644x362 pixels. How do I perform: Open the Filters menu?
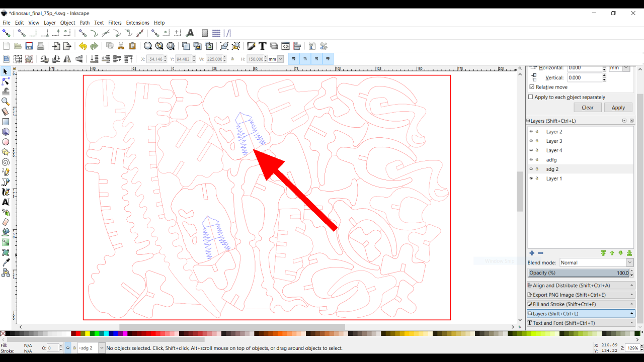115,23
